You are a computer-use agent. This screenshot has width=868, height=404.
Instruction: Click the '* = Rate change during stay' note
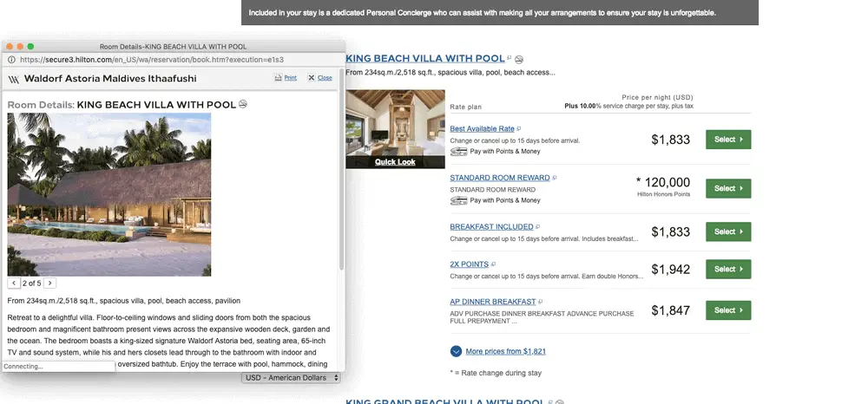[496, 373]
